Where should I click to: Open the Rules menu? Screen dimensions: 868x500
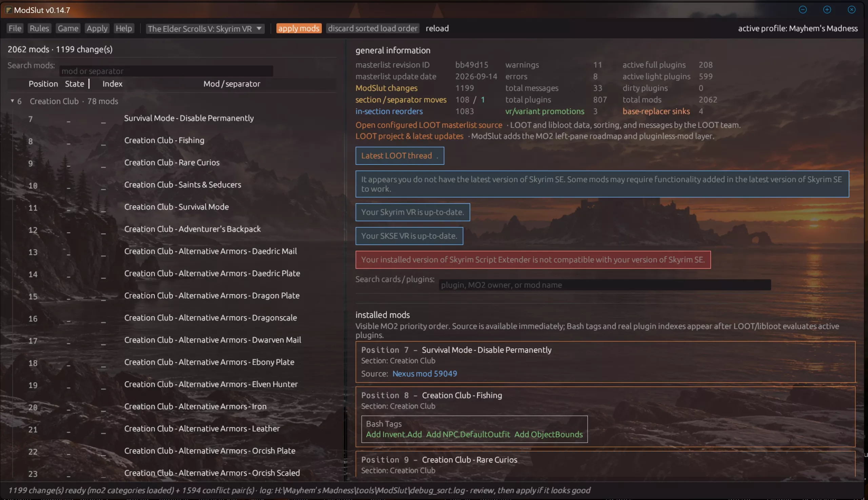[39, 28]
